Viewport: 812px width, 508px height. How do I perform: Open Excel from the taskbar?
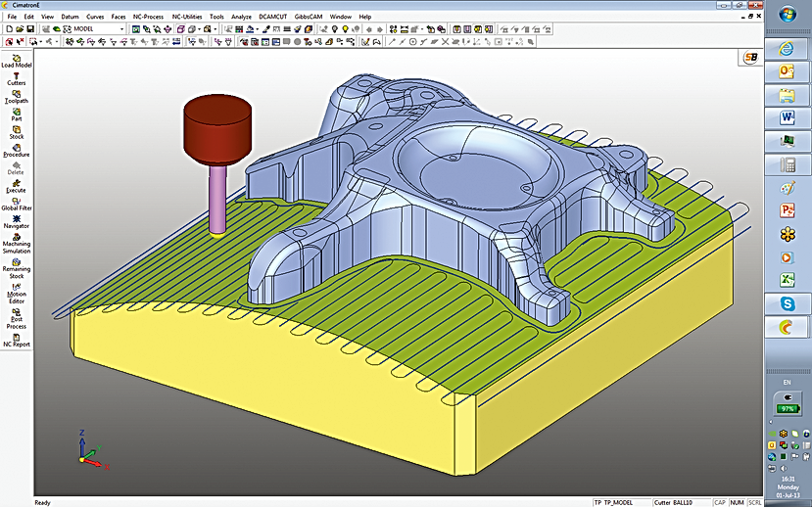coord(788,280)
